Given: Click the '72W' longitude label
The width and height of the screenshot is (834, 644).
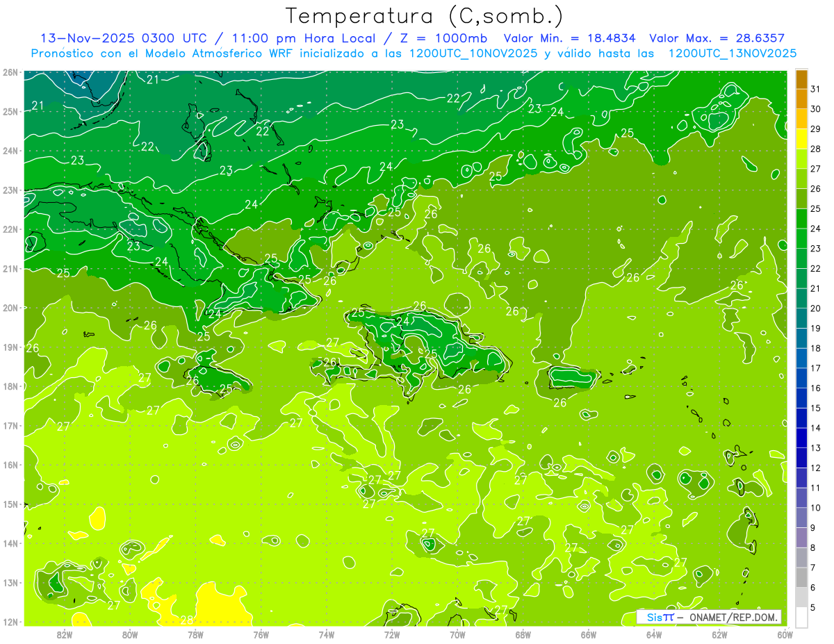Looking at the screenshot, I should click(392, 634).
